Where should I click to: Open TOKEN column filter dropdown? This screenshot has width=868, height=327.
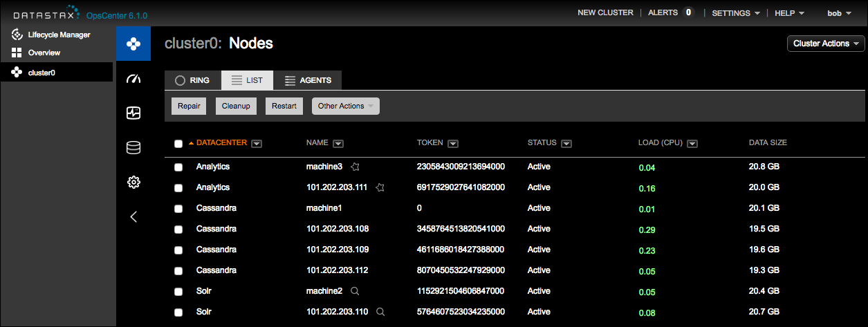pos(453,143)
